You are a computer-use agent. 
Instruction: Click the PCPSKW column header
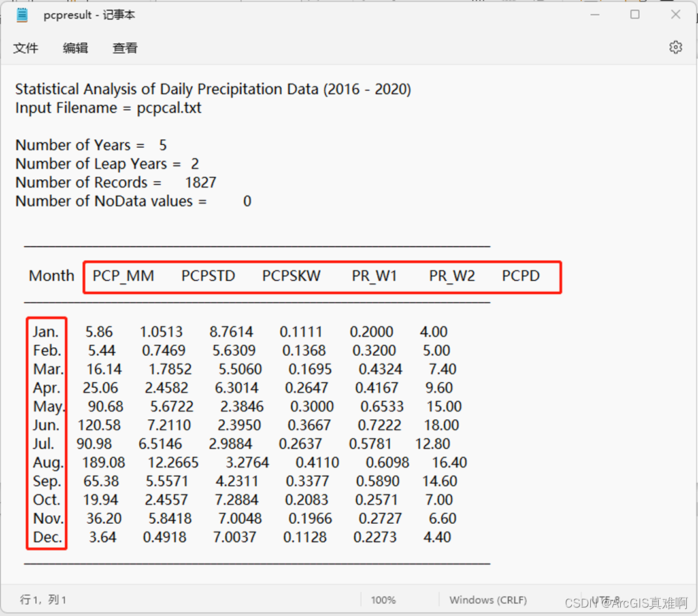pos(291,276)
